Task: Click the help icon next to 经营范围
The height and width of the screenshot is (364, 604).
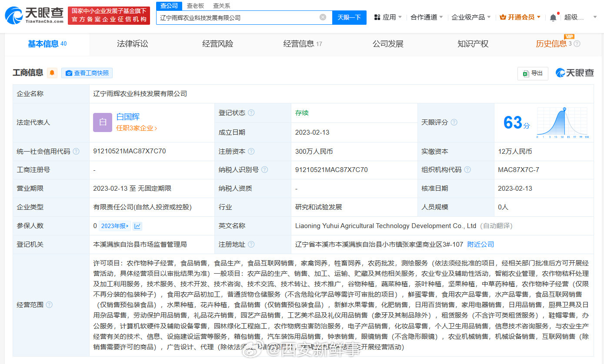Action: click(x=49, y=305)
